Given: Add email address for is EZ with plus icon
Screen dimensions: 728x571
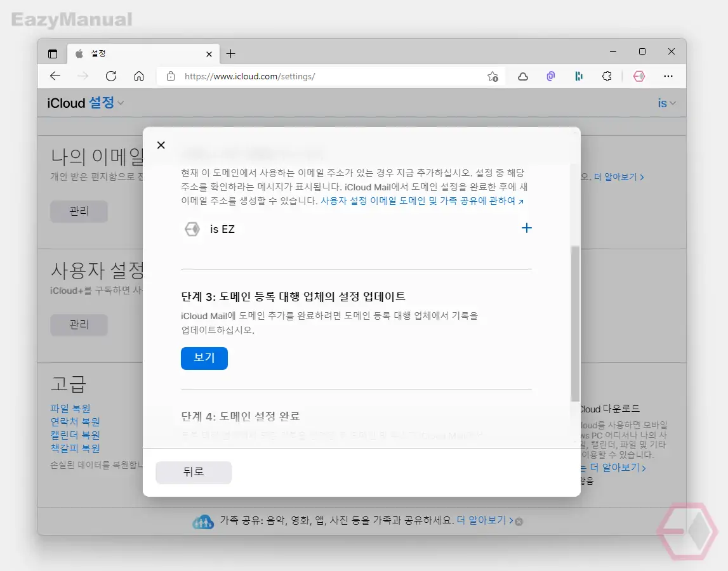Looking at the screenshot, I should click(527, 228).
